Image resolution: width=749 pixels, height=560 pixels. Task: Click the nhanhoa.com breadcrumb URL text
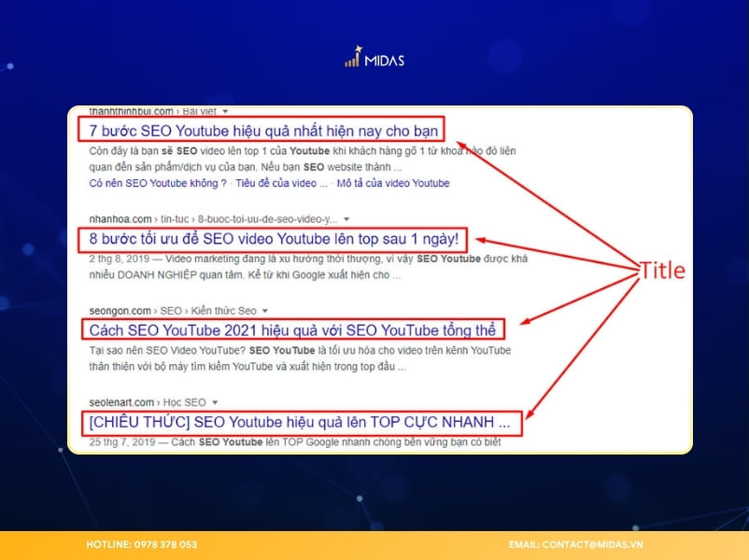[213, 219]
